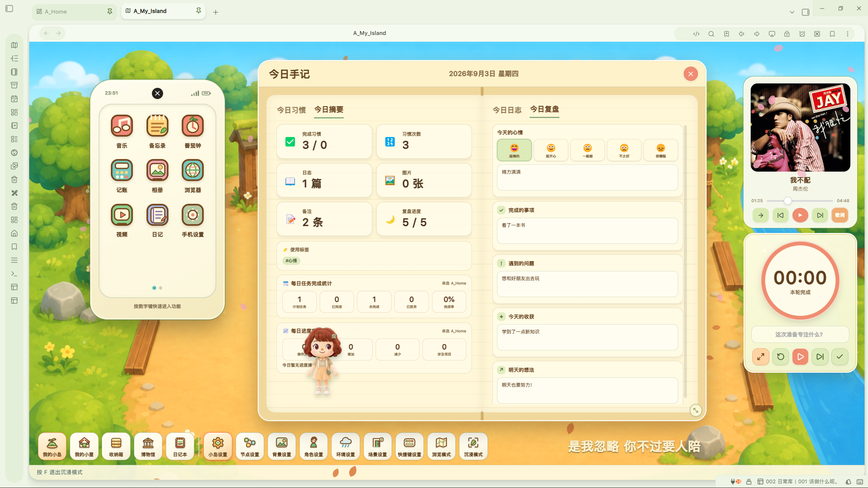The image size is (868, 488).
Task: Click the journal panel vertical scrollbar
Action: coord(686,261)
